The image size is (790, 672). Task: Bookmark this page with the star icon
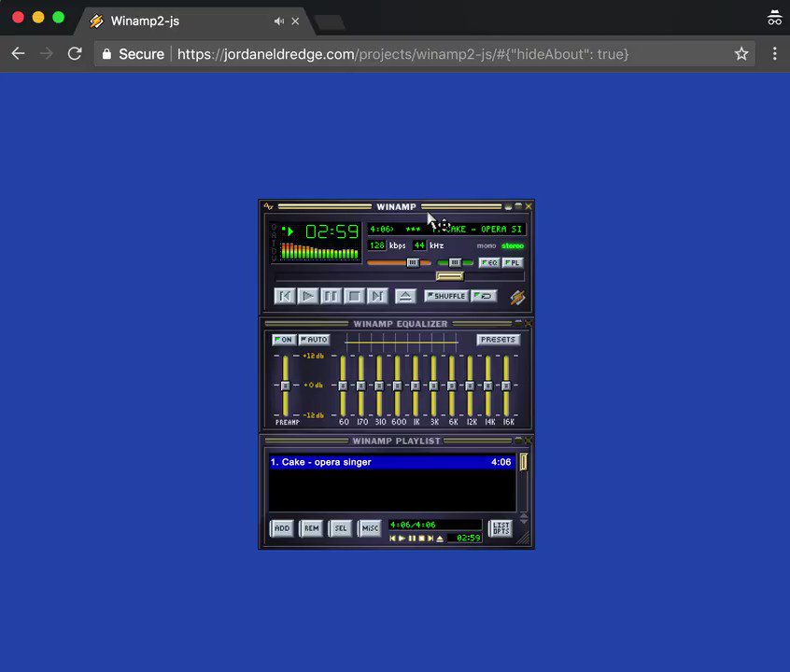point(741,53)
